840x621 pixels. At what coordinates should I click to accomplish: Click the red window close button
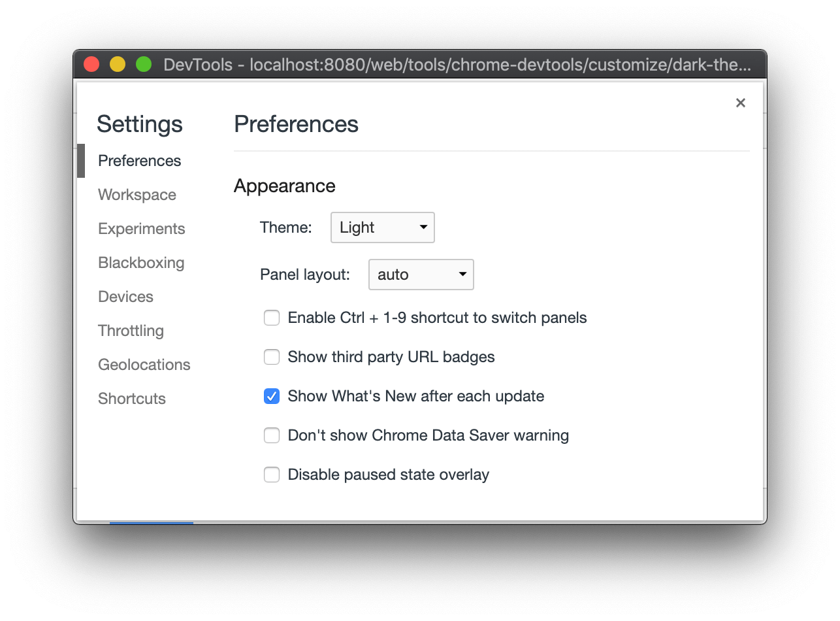[x=91, y=65]
